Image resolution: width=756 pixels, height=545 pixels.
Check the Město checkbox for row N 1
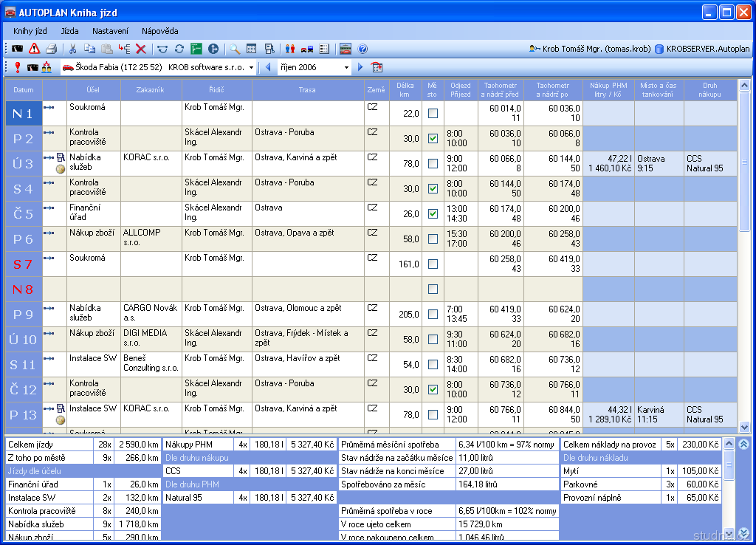(433, 114)
